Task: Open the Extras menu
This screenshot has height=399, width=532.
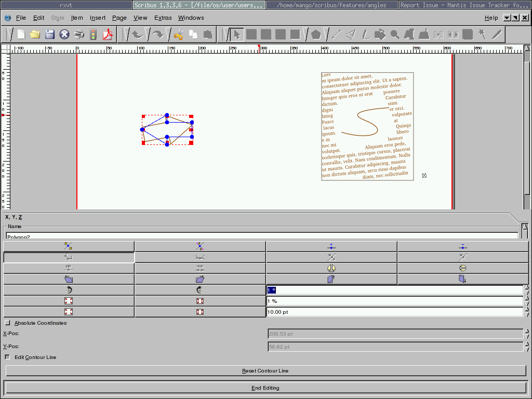Action: (x=163, y=18)
